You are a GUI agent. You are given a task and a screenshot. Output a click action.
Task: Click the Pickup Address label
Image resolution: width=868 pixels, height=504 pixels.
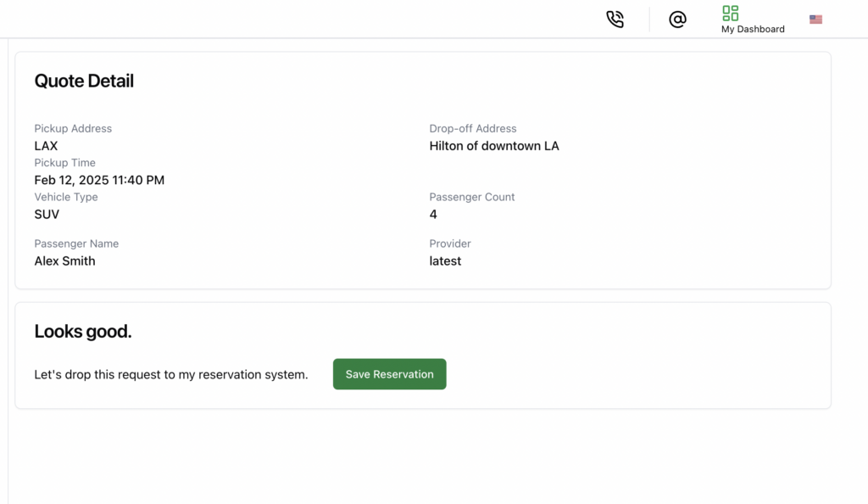pos(73,128)
